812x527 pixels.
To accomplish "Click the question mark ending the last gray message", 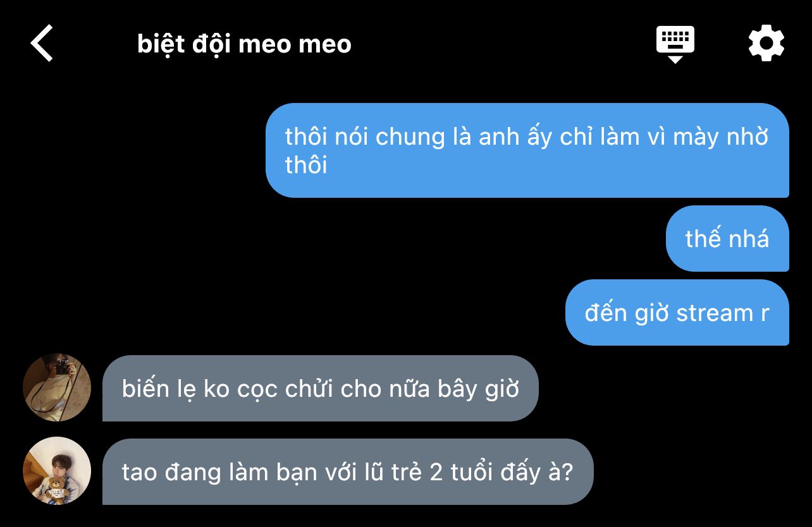I will [x=567, y=472].
